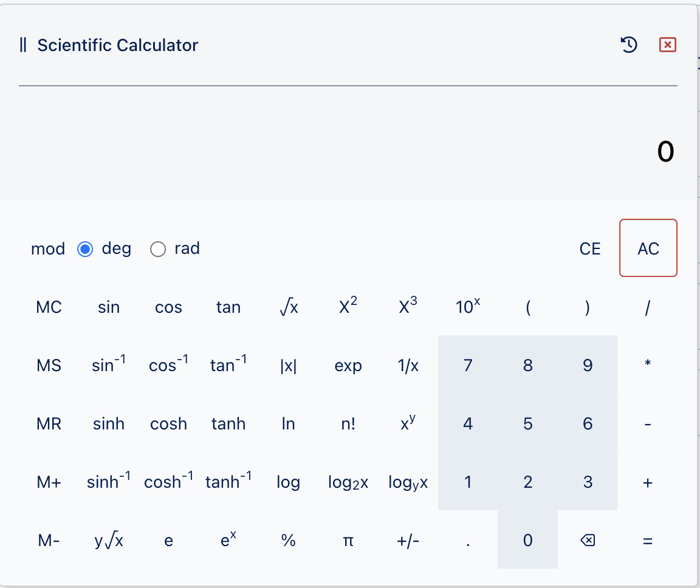
Task: Recall memory using the MR key
Action: [49, 423]
